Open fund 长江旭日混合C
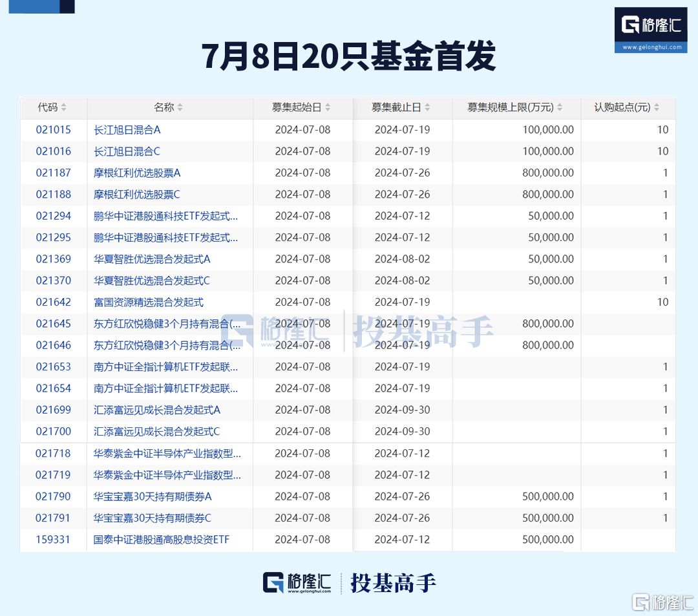Screen dimensions: 698x616 point(127,151)
